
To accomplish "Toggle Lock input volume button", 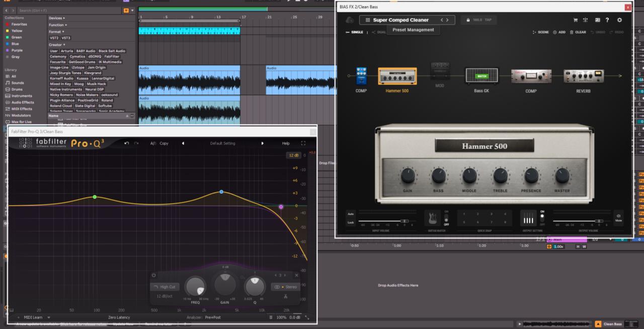I will click(350, 223).
